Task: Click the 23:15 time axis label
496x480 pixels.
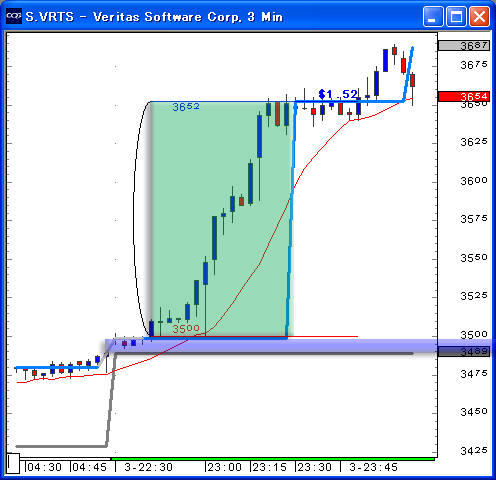Action: (269, 467)
